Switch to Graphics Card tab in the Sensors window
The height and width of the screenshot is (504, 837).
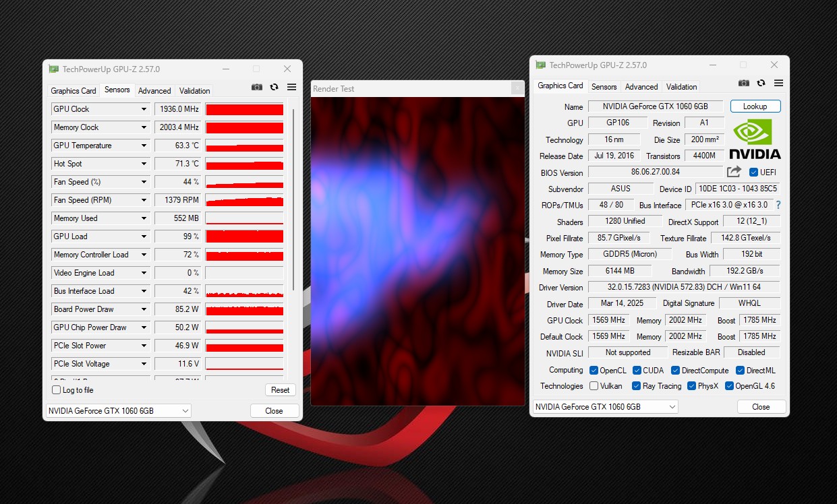tap(74, 91)
